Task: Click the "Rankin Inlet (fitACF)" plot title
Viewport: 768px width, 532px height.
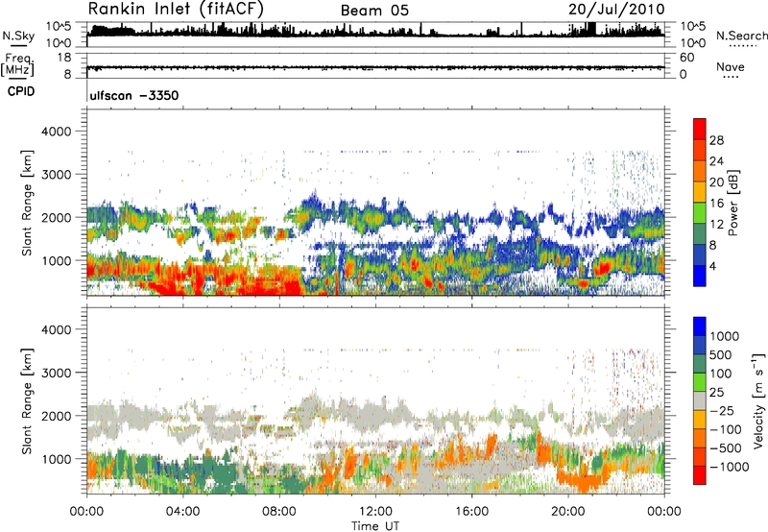Action: [176, 9]
